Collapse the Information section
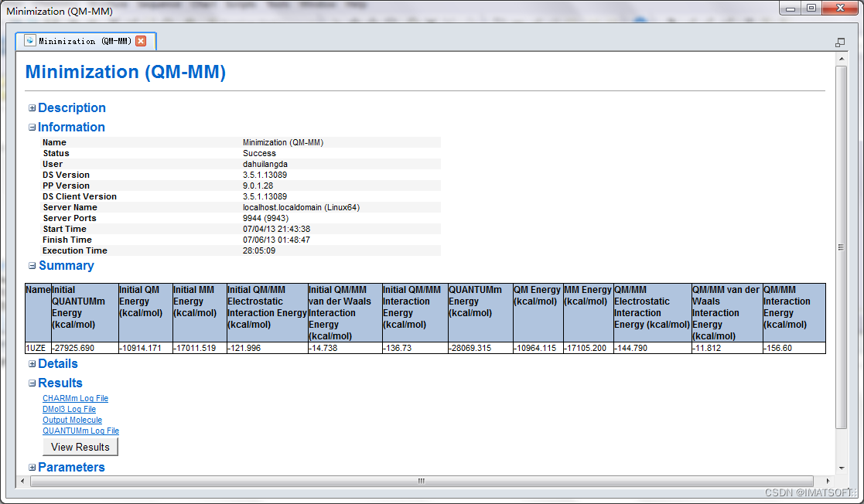Screen dimensions: 864x504 click(x=32, y=128)
